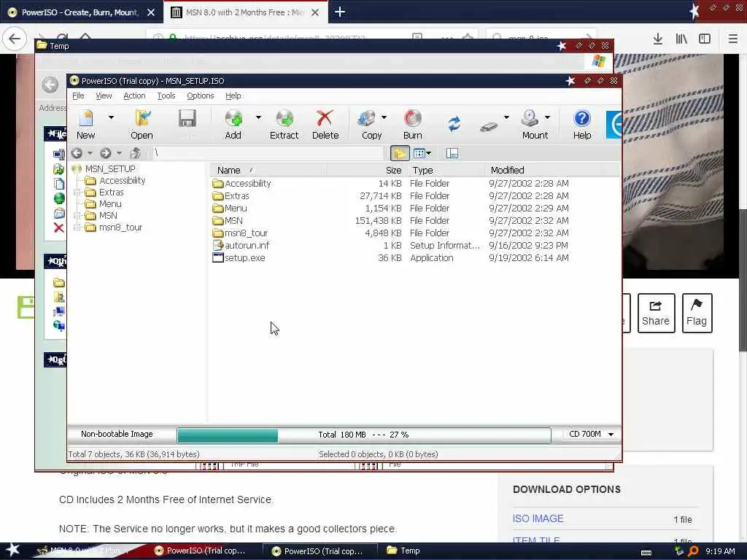Open a new browser tab
The width and height of the screenshot is (747, 560).
340,12
